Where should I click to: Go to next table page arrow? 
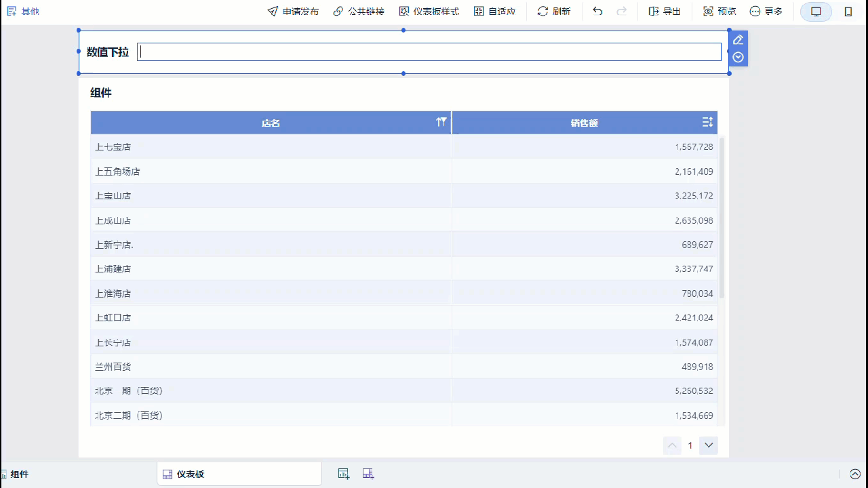pos(709,445)
